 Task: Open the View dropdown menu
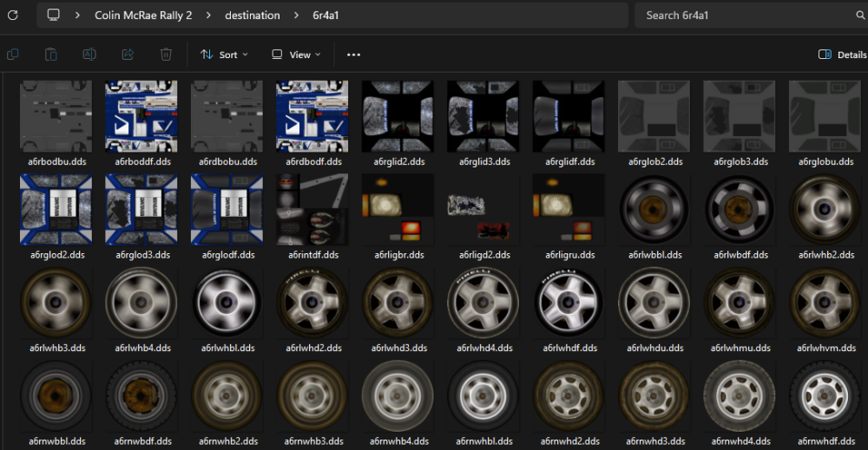(296, 54)
